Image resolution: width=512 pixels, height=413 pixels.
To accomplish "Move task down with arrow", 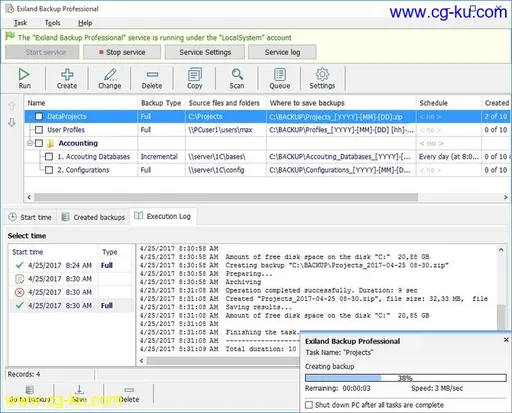I will 12,122.
